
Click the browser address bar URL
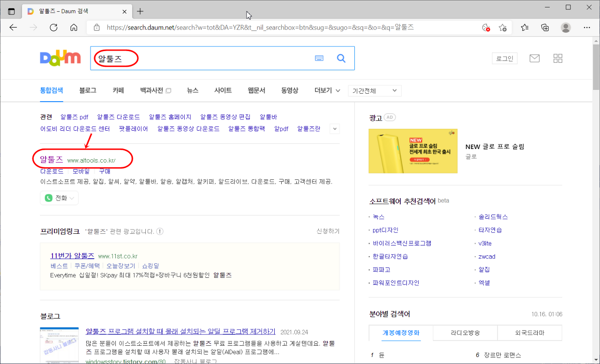(260, 28)
